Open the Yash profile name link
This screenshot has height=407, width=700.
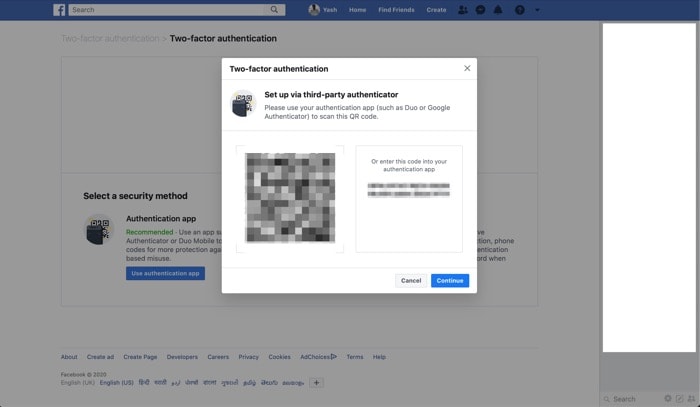pos(330,10)
